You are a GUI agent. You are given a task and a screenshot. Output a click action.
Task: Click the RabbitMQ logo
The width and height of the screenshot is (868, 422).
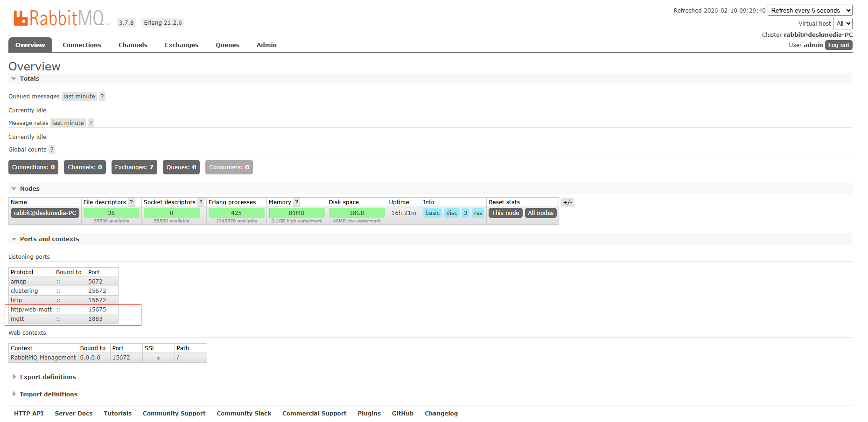pyautogui.click(x=61, y=18)
